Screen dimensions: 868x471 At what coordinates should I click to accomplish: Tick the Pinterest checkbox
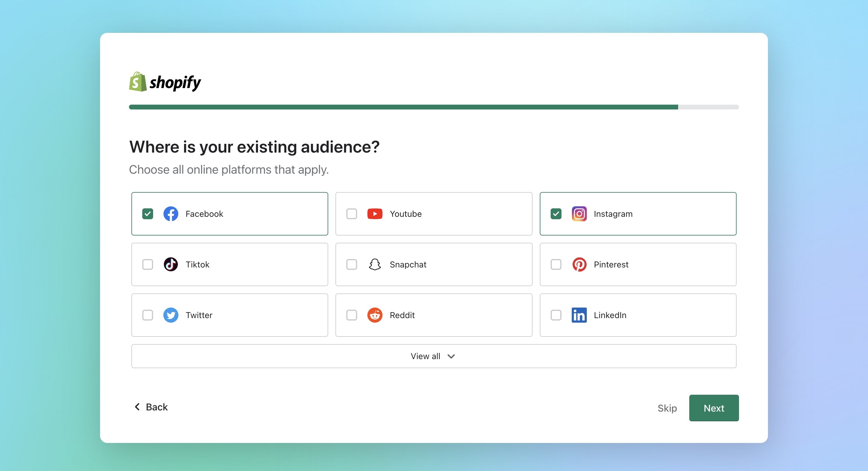click(556, 264)
